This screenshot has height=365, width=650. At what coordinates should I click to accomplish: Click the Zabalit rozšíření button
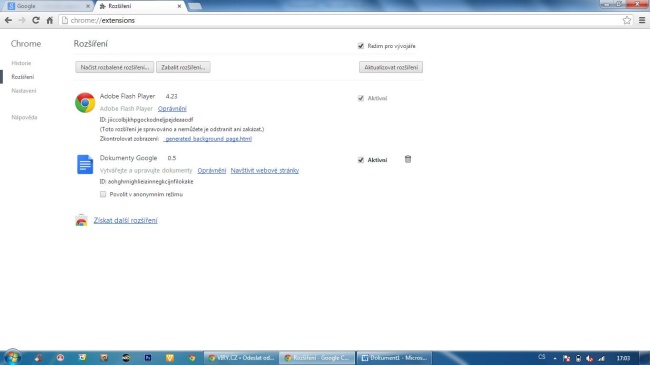pos(183,67)
